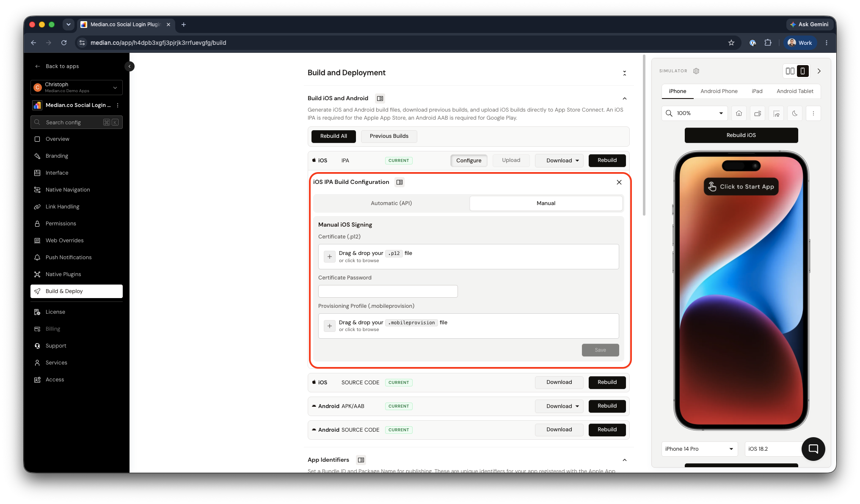860x504 pixels.
Task: Open a new browser tab
Action: (x=184, y=25)
